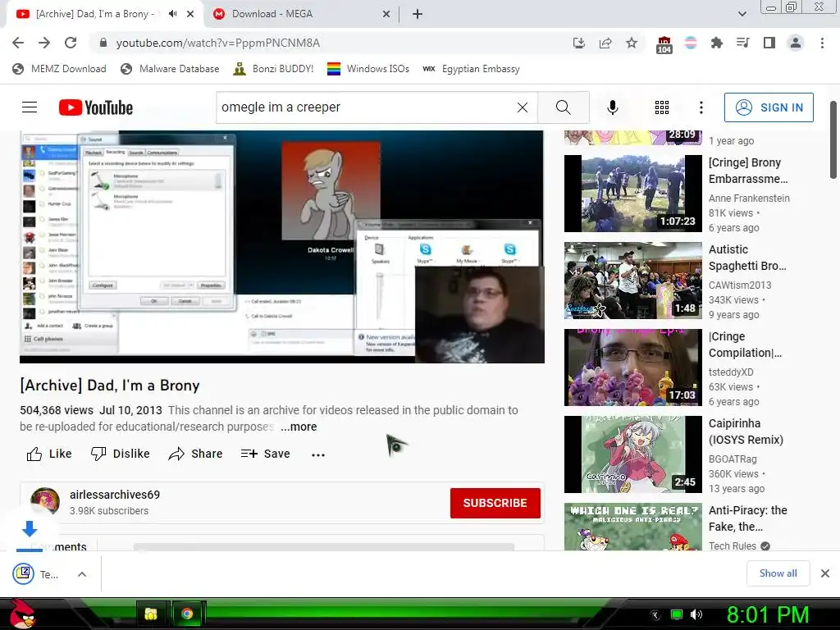
Task: Open Caipirinha (IOSYS Remix) title
Action: click(x=746, y=431)
